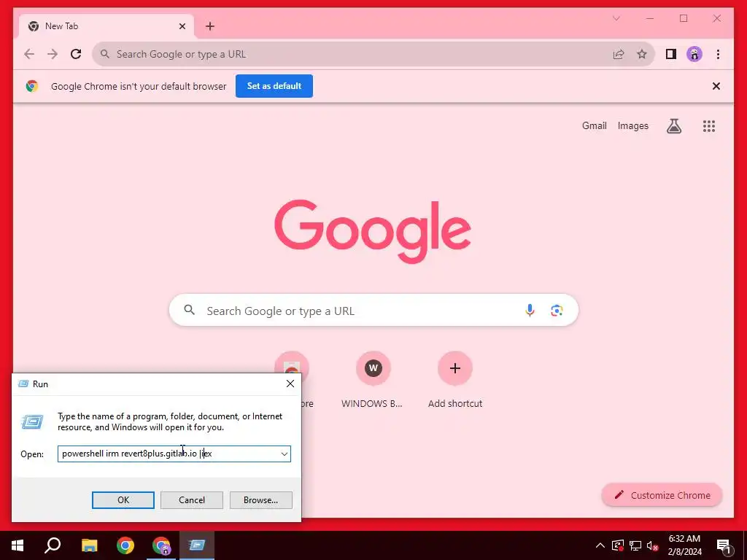
Task: Open Windows taskbar search
Action: point(53,545)
